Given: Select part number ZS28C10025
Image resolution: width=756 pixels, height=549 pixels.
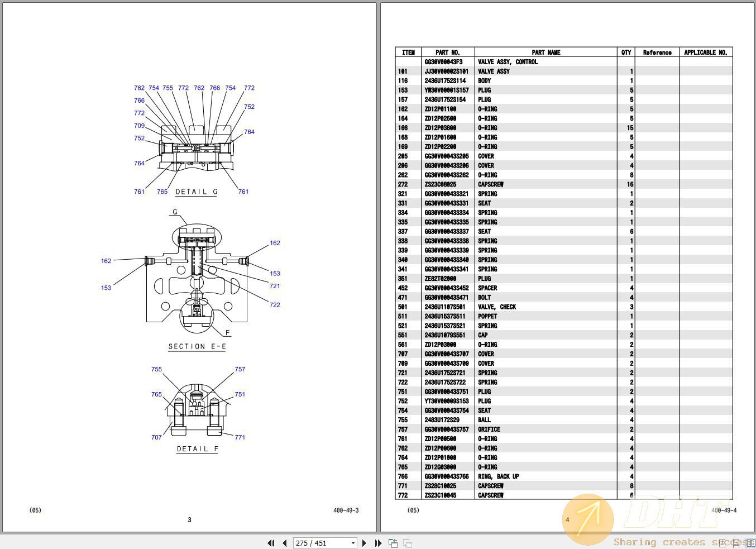Looking at the screenshot, I should click(441, 486).
